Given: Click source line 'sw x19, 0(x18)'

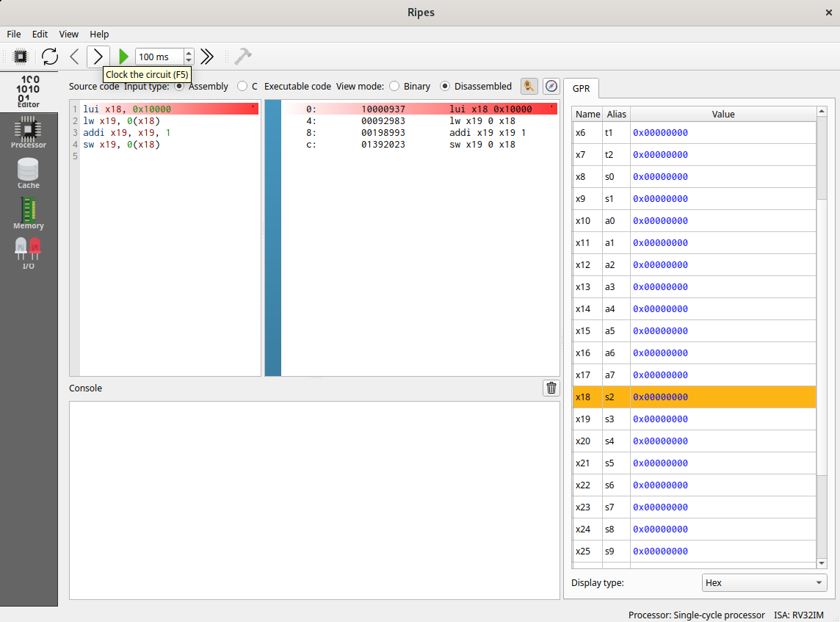Looking at the screenshot, I should click(122, 145).
